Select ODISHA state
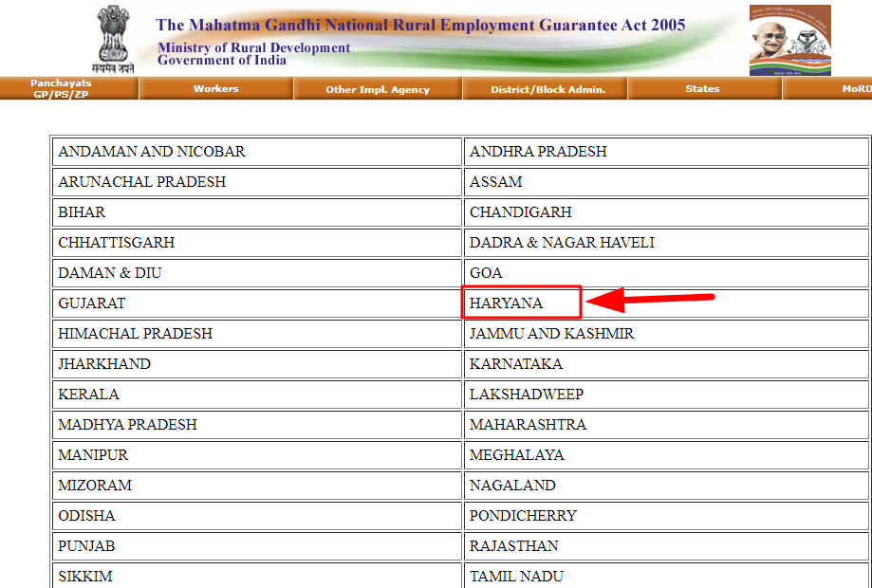872x588 pixels. (x=86, y=516)
